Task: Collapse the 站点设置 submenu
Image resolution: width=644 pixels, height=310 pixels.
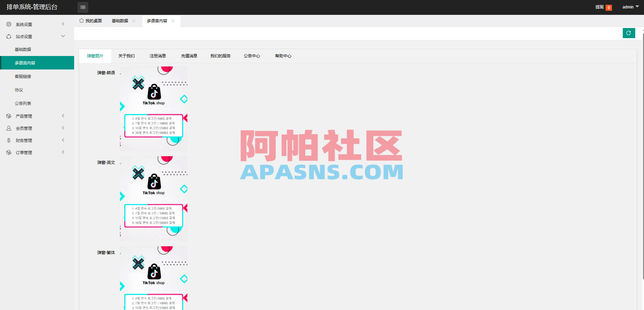Action: [x=63, y=36]
